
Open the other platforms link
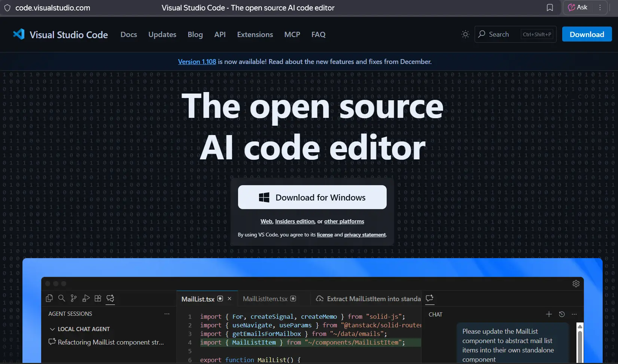(344, 221)
